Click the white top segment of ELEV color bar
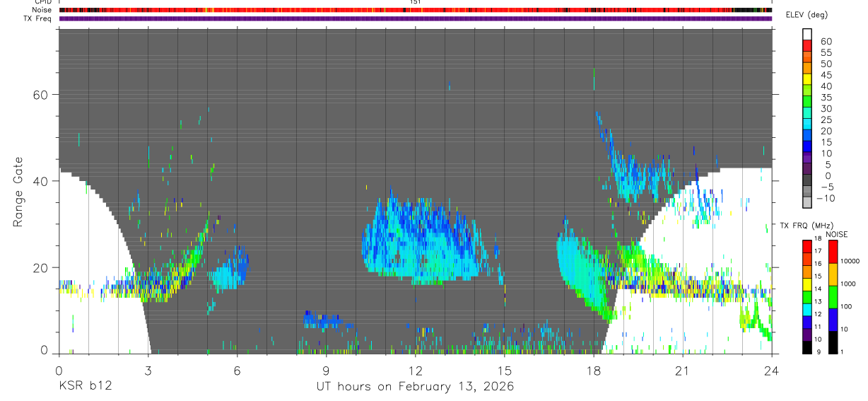Viewport: 868px width, 401px height. [x=807, y=33]
